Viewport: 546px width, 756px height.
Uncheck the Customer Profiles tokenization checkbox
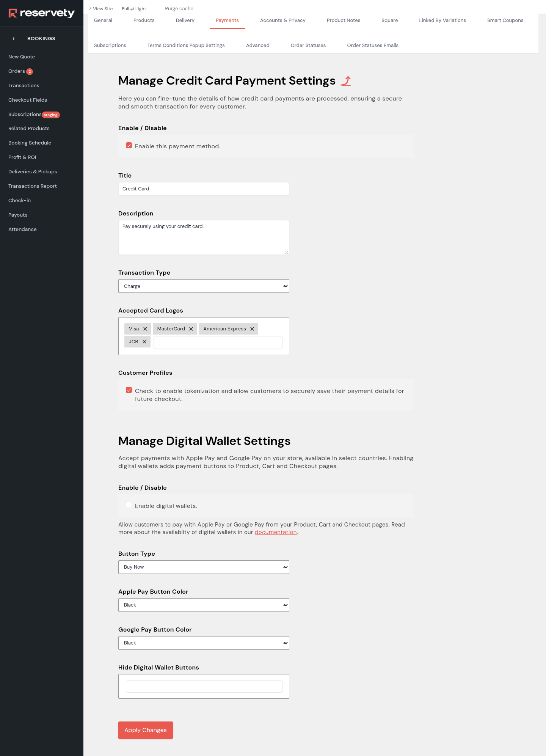(129, 390)
